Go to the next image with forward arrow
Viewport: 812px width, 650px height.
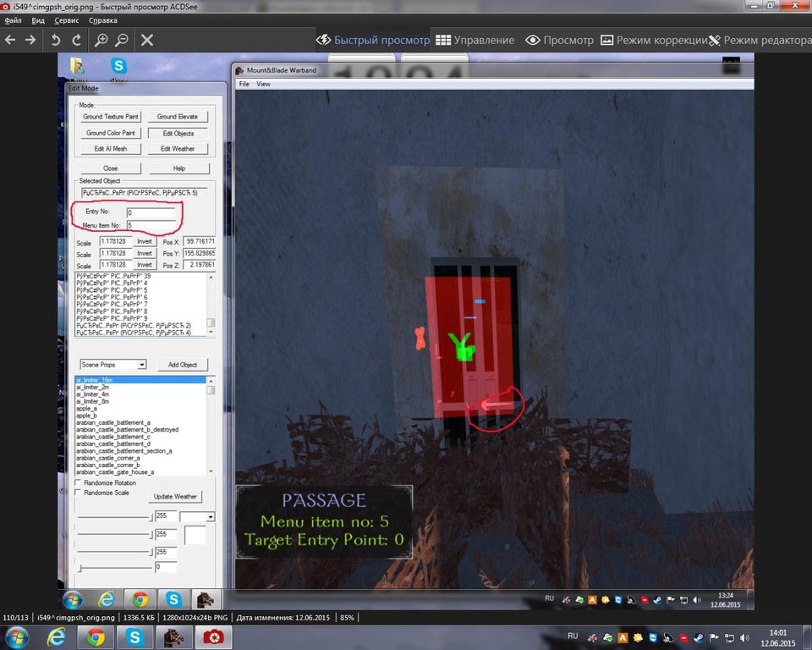point(30,40)
